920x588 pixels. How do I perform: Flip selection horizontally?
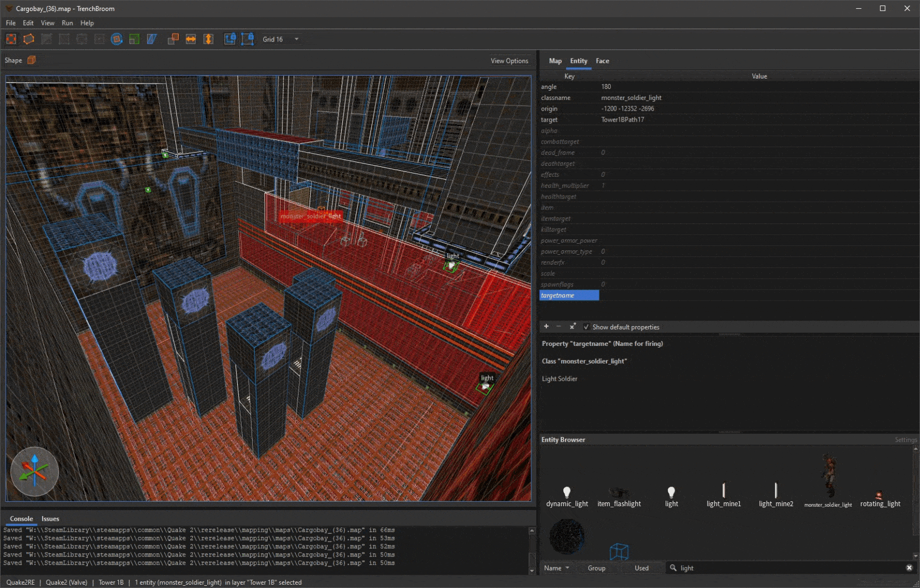click(x=191, y=39)
